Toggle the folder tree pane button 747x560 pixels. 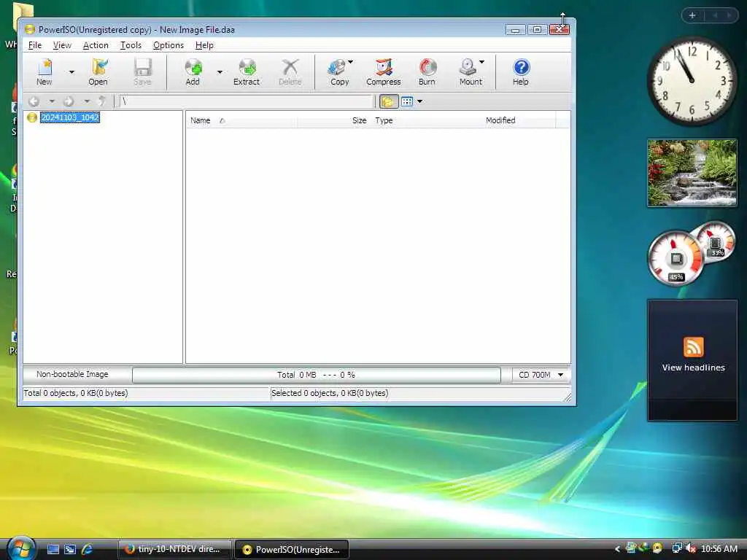(x=388, y=101)
